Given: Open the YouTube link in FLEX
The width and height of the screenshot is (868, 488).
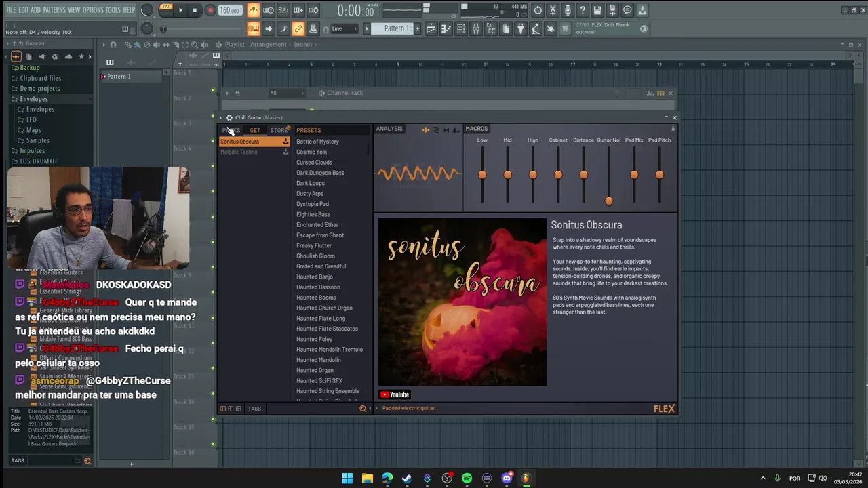Looking at the screenshot, I should pos(395,394).
